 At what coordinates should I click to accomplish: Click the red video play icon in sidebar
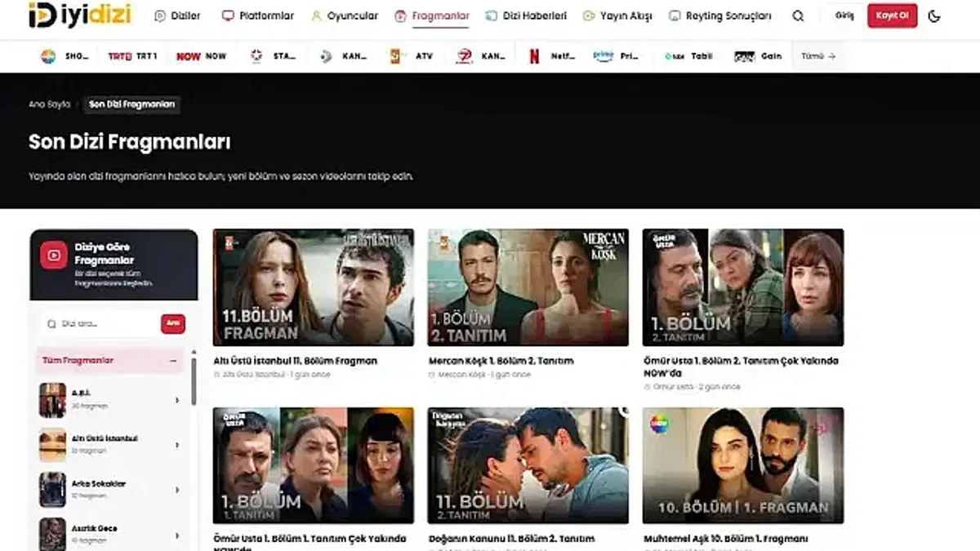click(54, 256)
